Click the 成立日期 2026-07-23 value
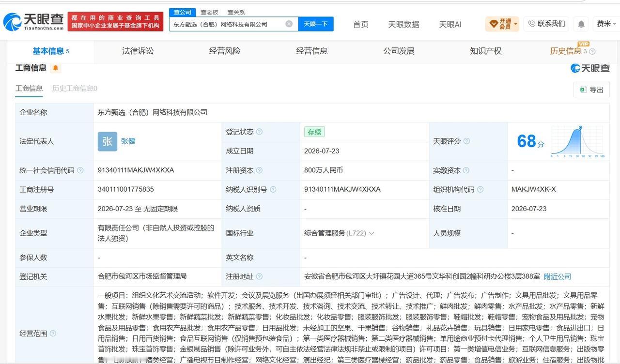 (x=322, y=151)
